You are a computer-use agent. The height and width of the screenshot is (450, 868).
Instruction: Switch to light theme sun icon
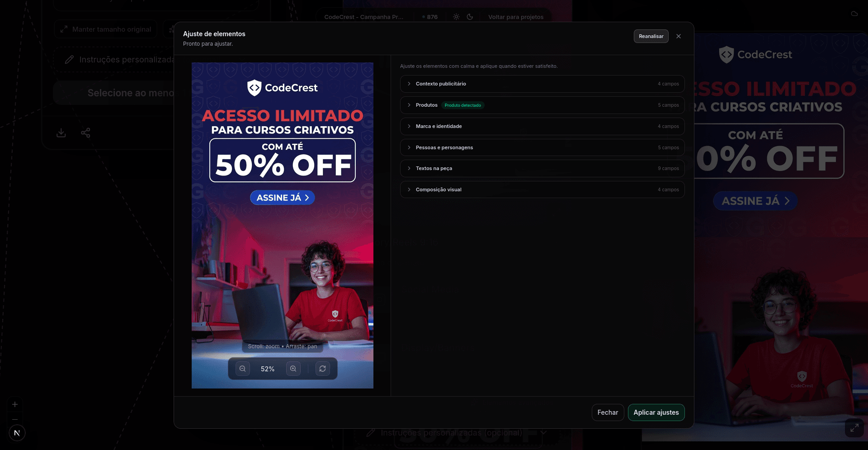point(457,17)
